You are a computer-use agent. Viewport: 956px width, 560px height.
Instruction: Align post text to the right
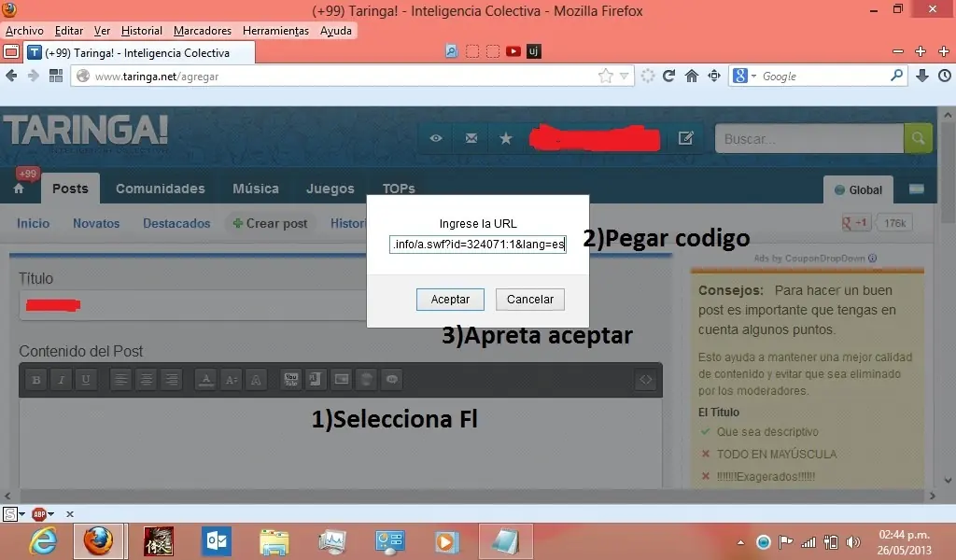pyautogui.click(x=172, y=380)
